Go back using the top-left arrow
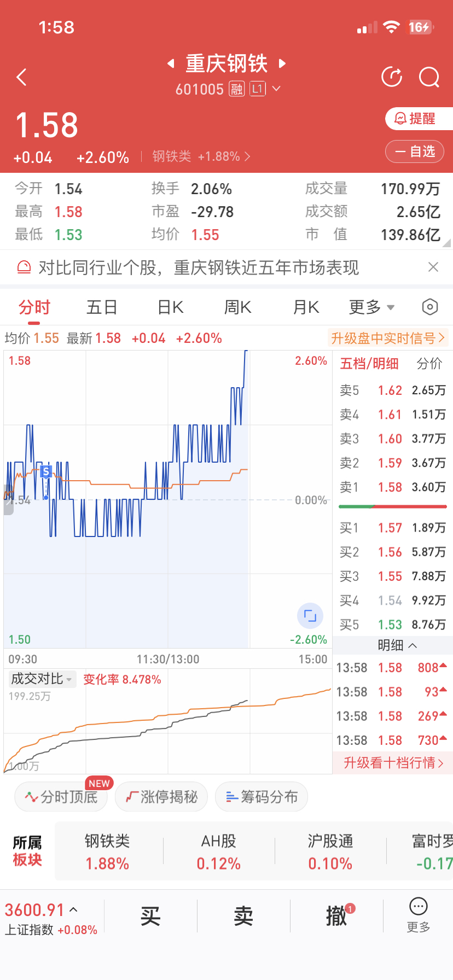The image size is (453, 980). click(22, 77)
